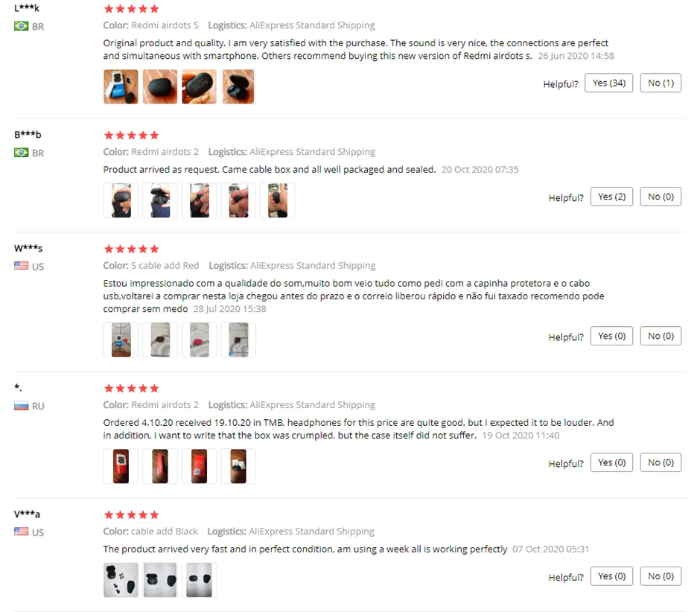Click the Russia flag icon beside RU

(21, 407)
